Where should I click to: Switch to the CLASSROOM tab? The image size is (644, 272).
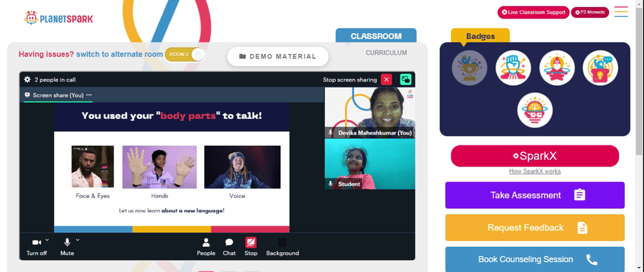point(376,36)
